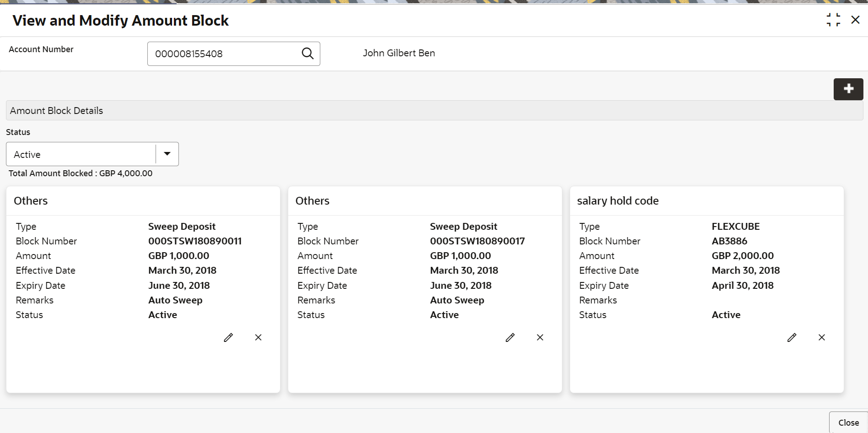Collapse the dialog with the restore-size icon
The height and width of the screenshot is (433, 868).
click(x=833, y=20)
